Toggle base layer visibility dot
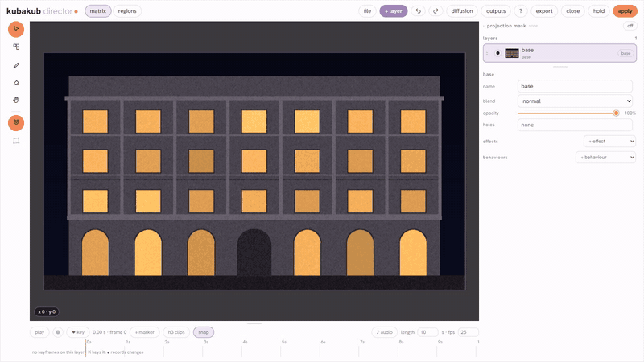 (497, 53)
